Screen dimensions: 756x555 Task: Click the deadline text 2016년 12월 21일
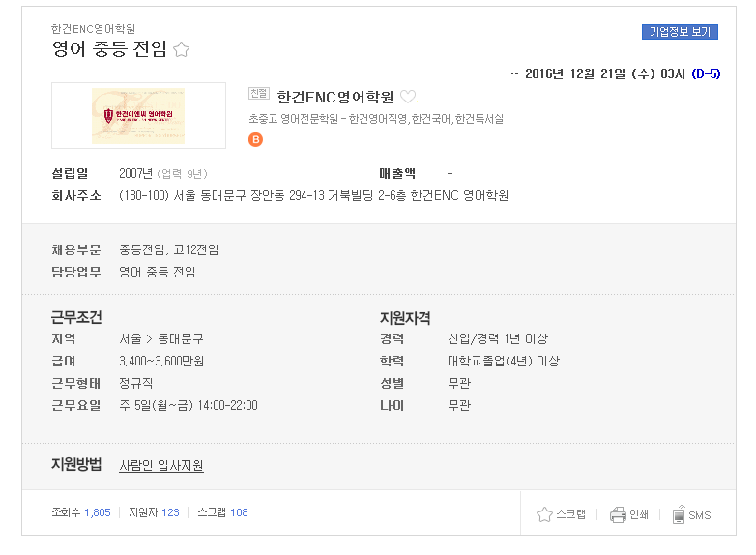[575, 73]
